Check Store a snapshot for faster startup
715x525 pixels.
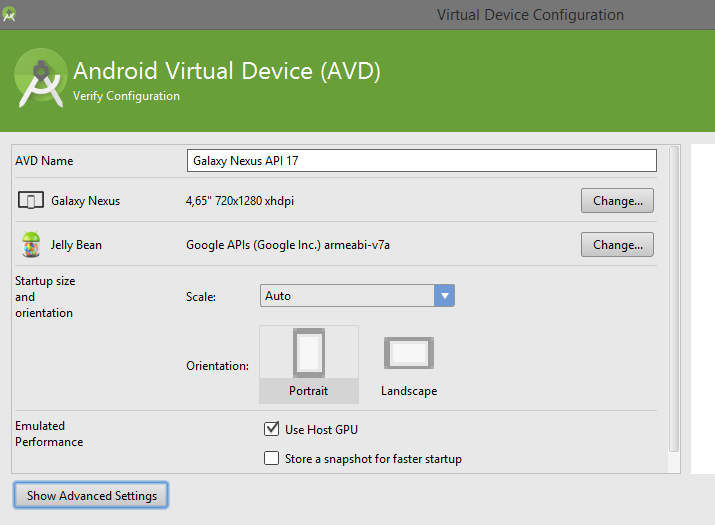pos(271,459)
